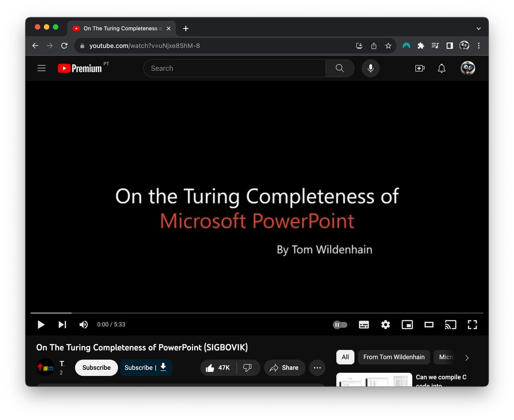The width and height of the screenshot is (514, 420).
Task: Share this page from address bar
Action: click(x=374, y=45)
